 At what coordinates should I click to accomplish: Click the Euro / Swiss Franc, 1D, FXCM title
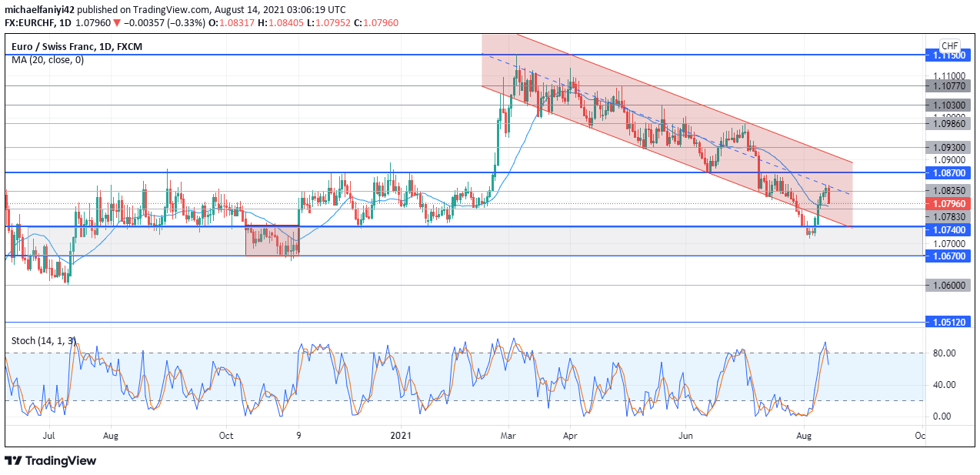(77, 47)
